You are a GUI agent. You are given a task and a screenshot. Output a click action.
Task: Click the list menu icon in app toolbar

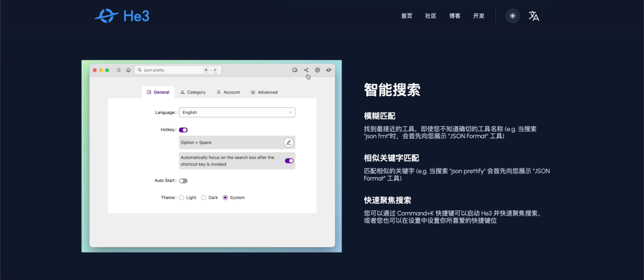click(x=119, y=70)
